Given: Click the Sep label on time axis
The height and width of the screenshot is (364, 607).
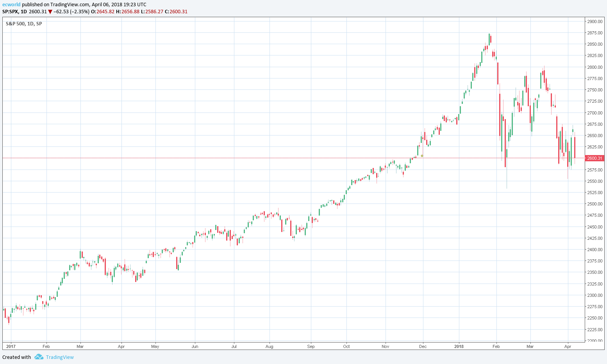Looking at the screenshot, I should click(311, 346).
